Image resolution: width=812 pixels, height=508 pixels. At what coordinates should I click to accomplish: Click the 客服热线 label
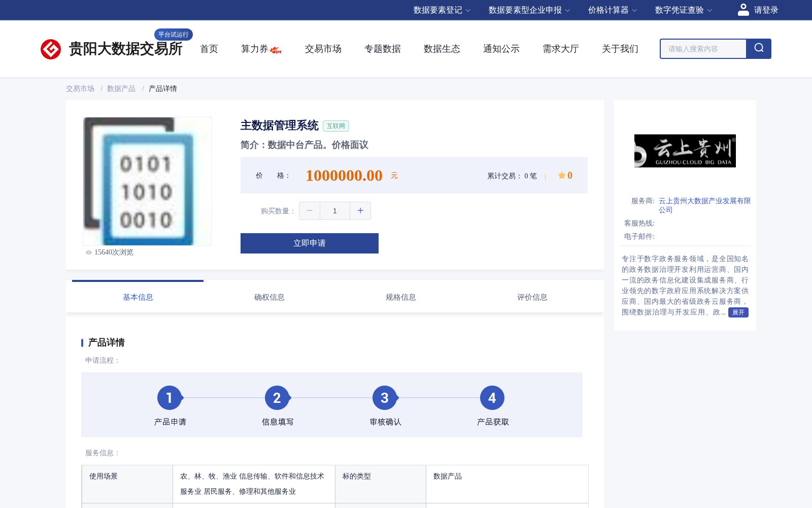pos(639,223)
